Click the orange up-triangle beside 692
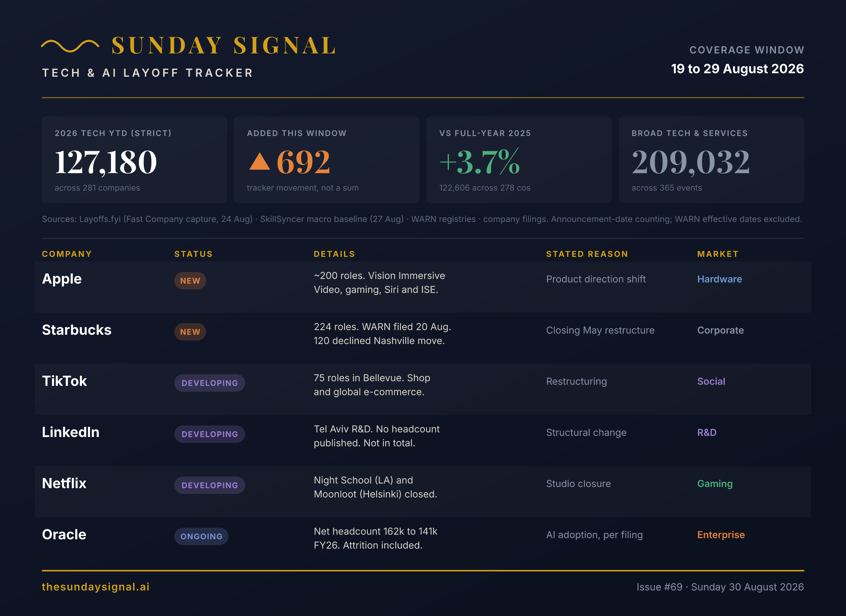Screen dimensions: 846x616 (x=259, y=162)
